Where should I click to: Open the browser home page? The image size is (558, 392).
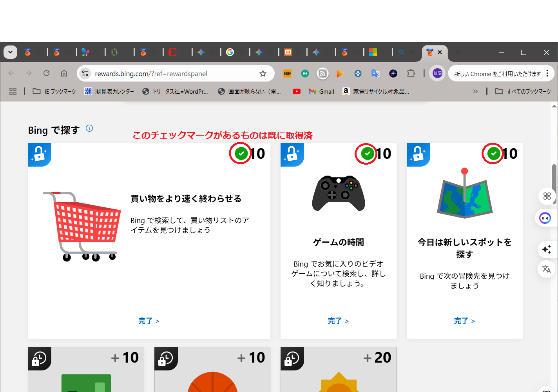coord(64,73)
